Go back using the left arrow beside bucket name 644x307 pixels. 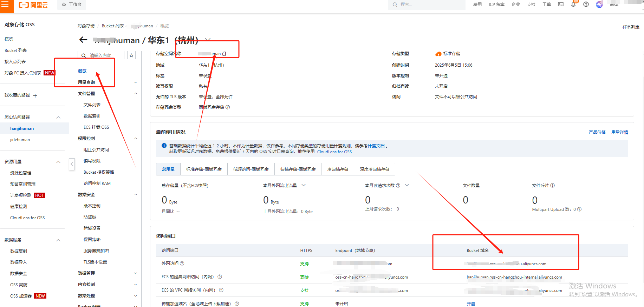click(83, 40)
